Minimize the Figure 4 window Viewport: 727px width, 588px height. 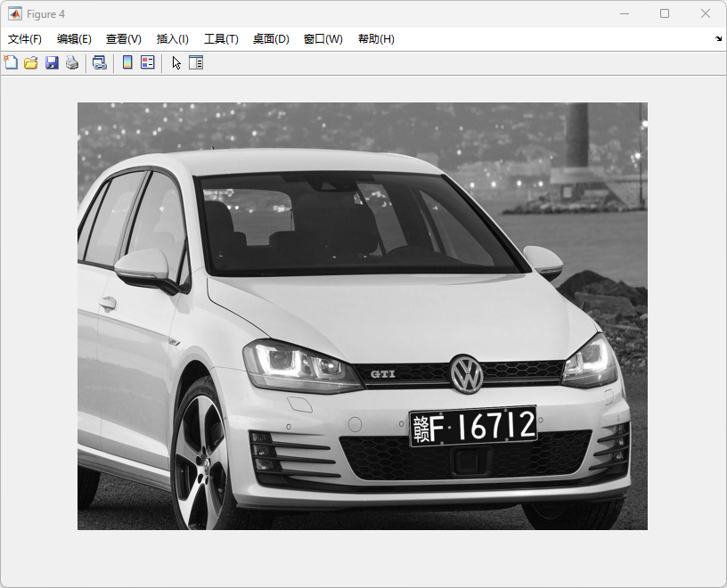point(625,14)
